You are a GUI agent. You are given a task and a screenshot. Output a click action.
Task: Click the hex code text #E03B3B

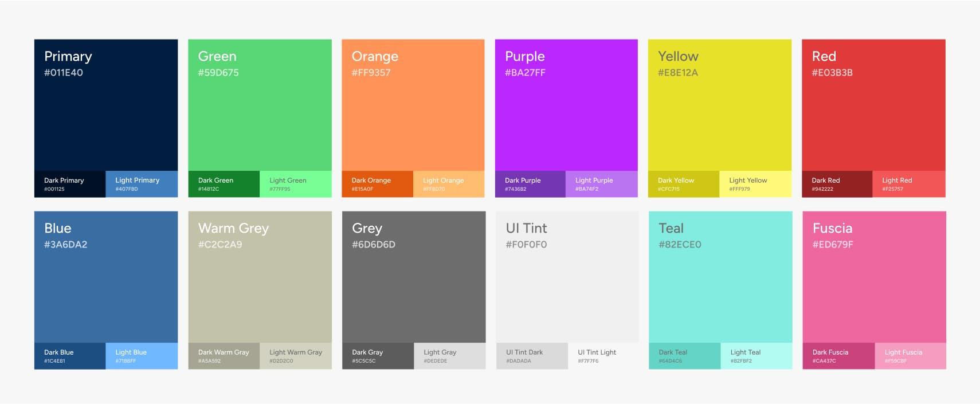tap(832, 73)
